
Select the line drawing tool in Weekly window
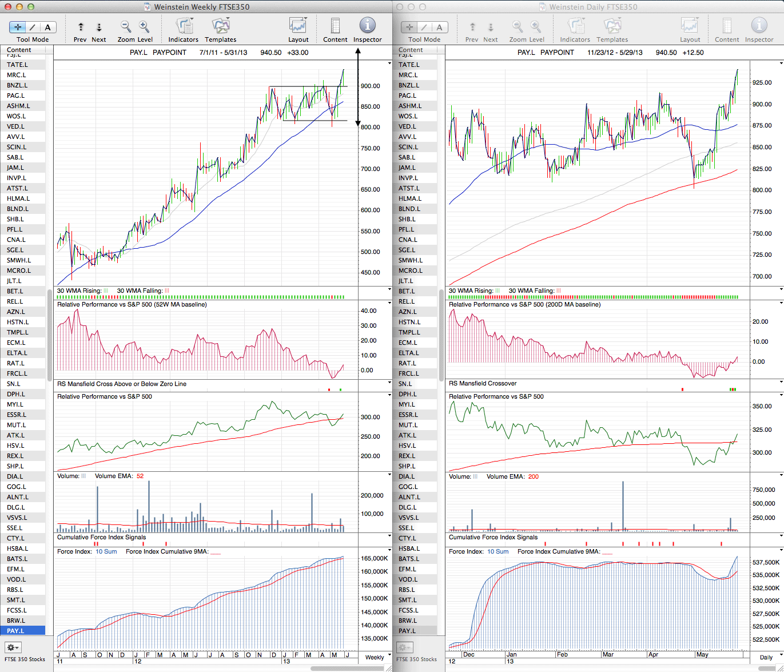click(x=33, y=27)
